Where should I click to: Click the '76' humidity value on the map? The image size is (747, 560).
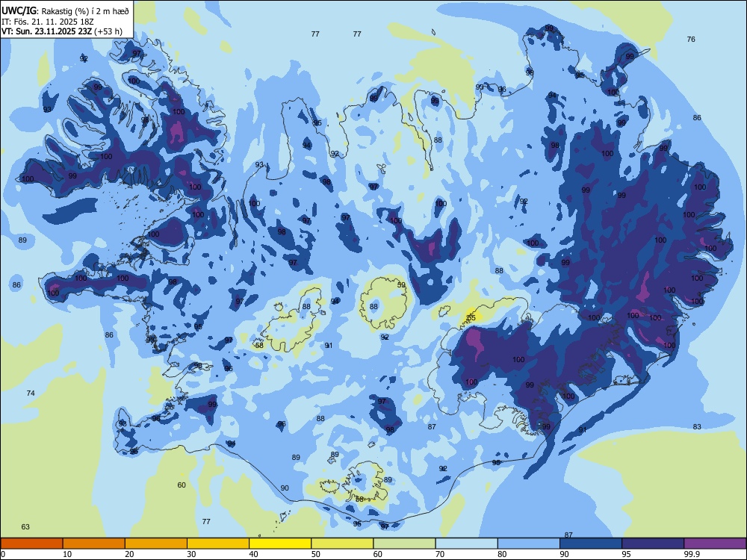point(691,39)
